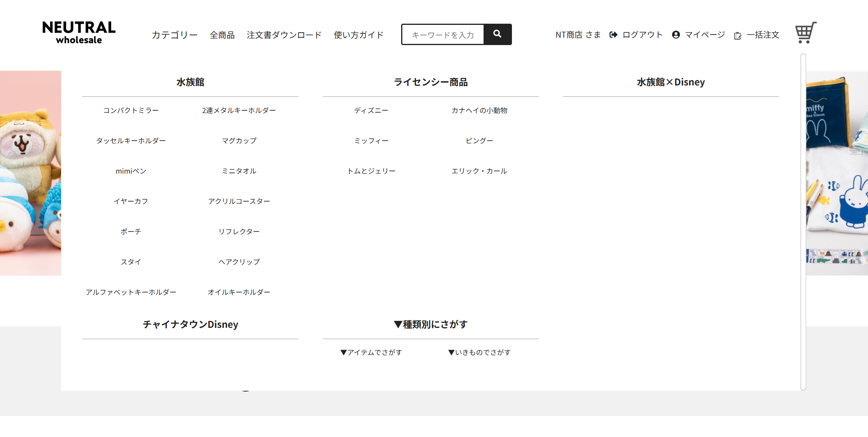The image size is (868, 437).
Task: Choose イヤーカフ subcategory
Action: 131,201
